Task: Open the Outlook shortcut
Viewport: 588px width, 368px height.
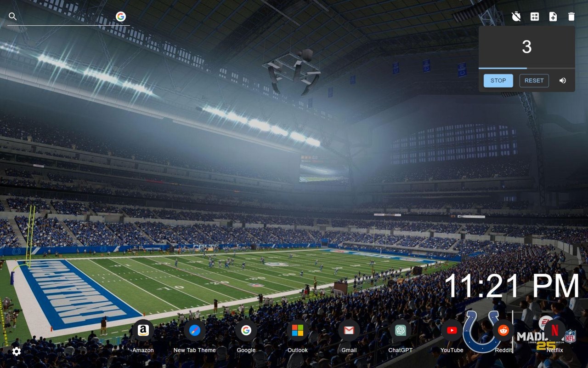Action: click(x=298, y=336)
